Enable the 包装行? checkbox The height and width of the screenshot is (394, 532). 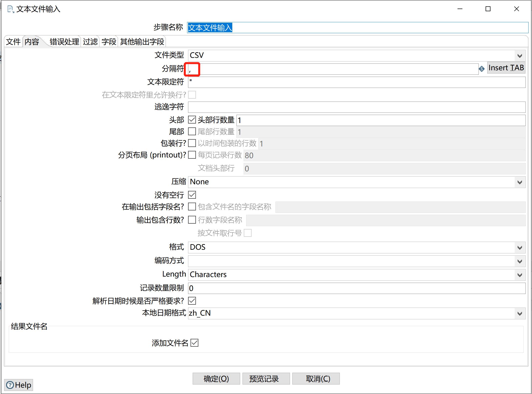point(192,143)
